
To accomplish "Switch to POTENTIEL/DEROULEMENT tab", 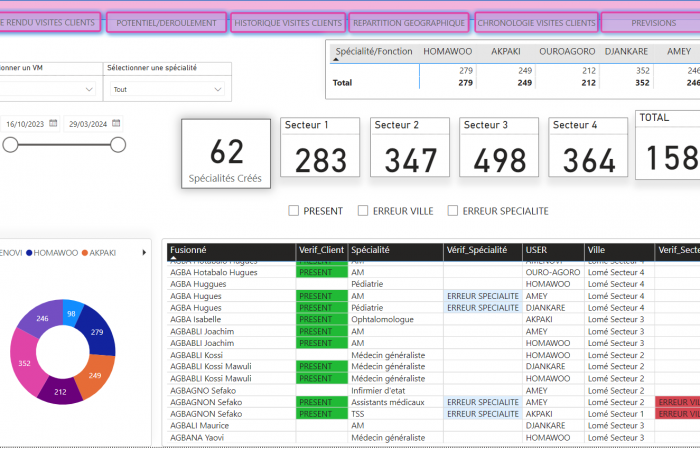I will (x=166, y=23).
